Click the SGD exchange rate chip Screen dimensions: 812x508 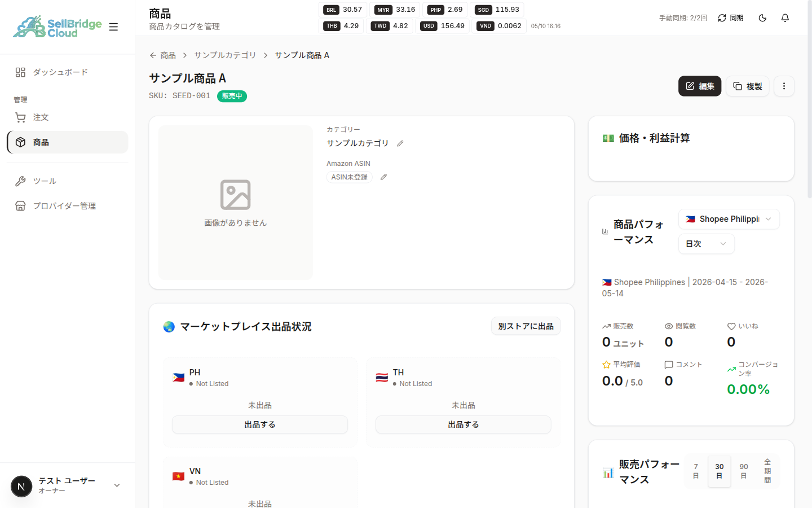coord(497,10)
